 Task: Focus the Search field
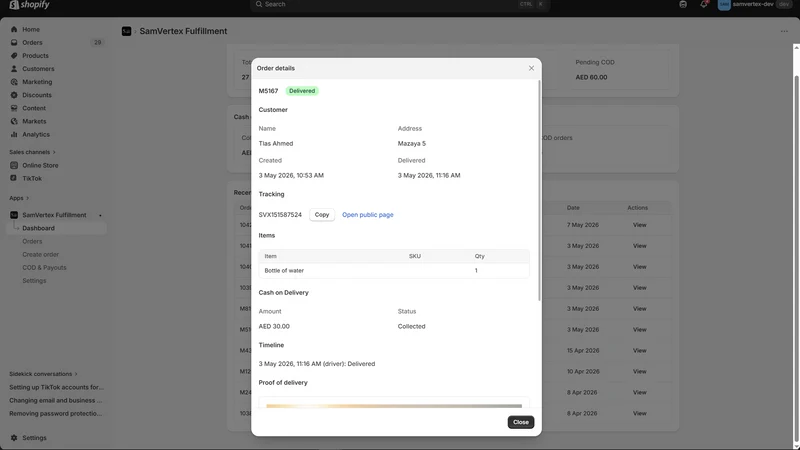pyautogui.click(x=399, y=4)
